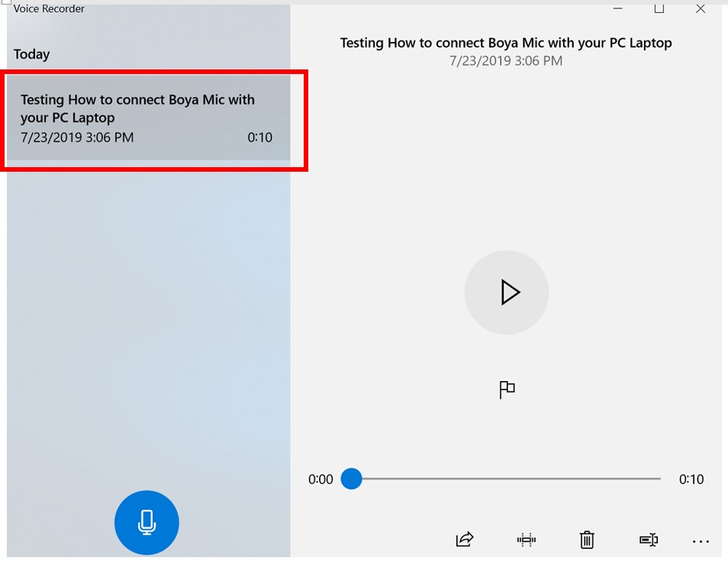This screenshot has height=561, width=728.
Task: Delete the recording with the trash icon
Action: point(587,540)
